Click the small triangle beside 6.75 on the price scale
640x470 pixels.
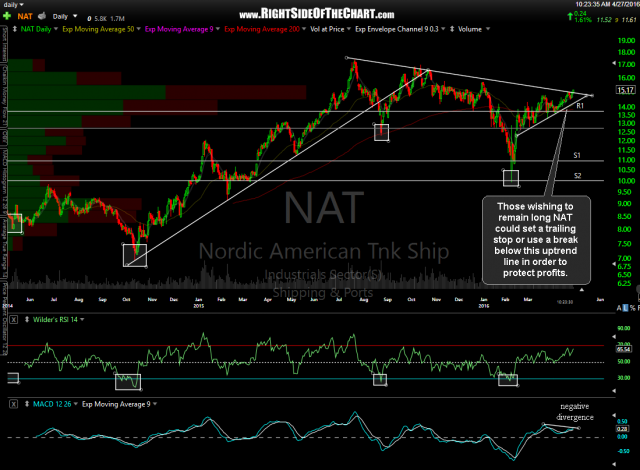[x=614, y=264]
